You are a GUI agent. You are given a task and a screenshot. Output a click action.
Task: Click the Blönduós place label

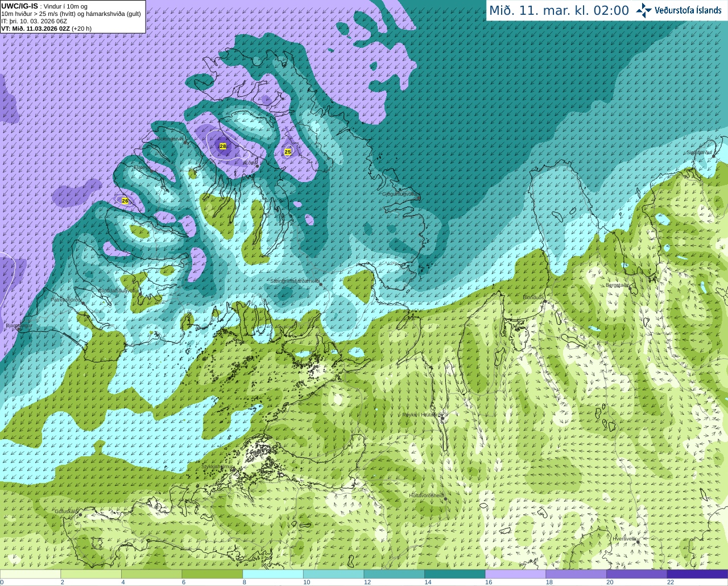(533, 298)
